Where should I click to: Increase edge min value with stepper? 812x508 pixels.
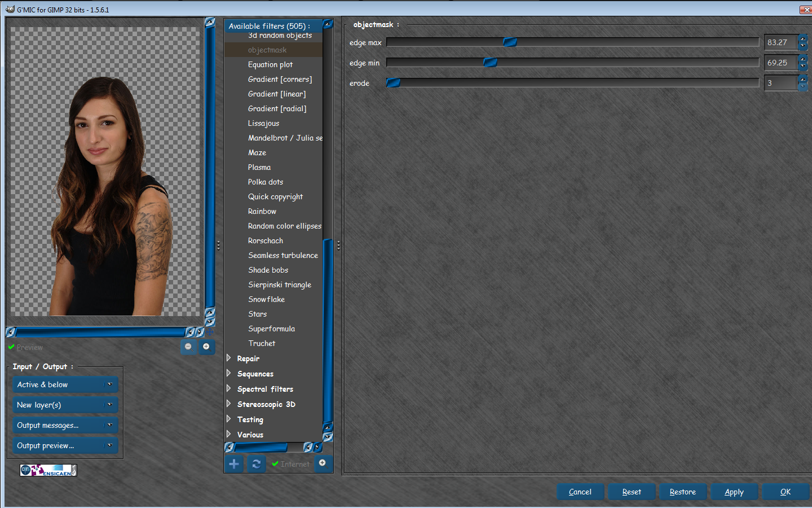click(x=803, y=59)
